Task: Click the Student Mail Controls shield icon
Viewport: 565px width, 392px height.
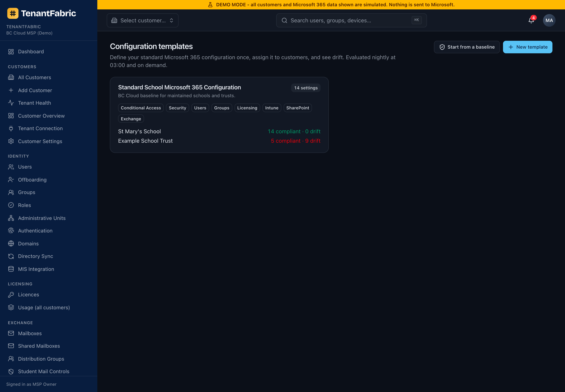Action: pos(11,371)
